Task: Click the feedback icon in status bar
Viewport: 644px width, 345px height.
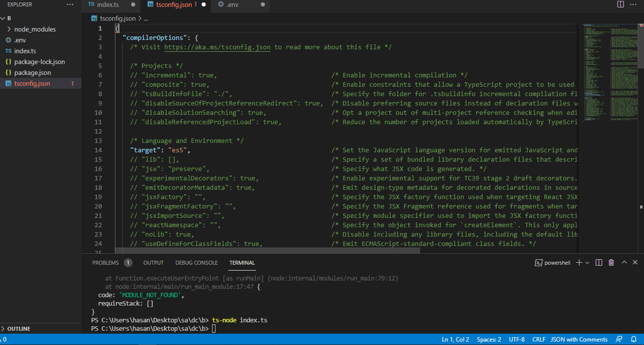Action: [619, 340]
